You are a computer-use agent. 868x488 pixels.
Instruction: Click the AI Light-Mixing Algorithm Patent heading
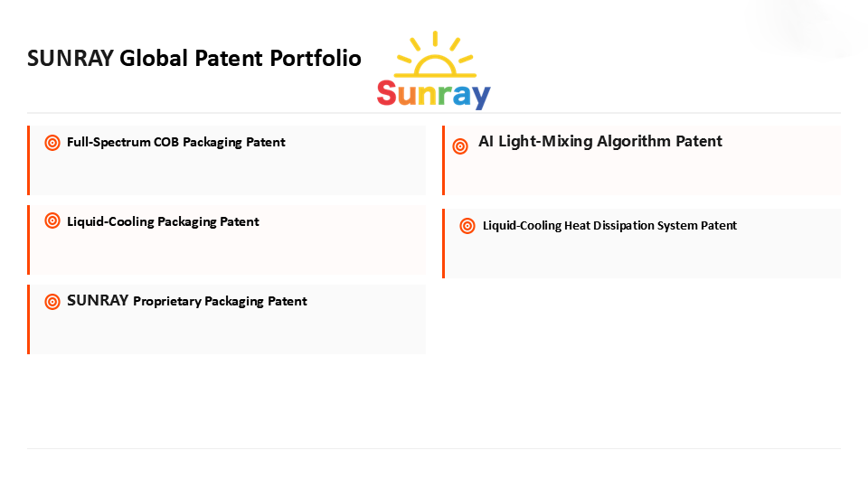pos(600,141)
